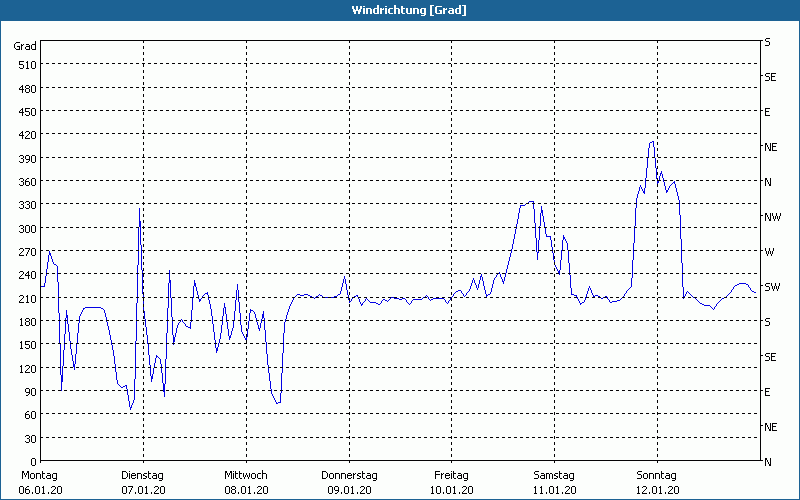Click the "W" compass label
Screen dimensions: 800x500
pos(768,252)
